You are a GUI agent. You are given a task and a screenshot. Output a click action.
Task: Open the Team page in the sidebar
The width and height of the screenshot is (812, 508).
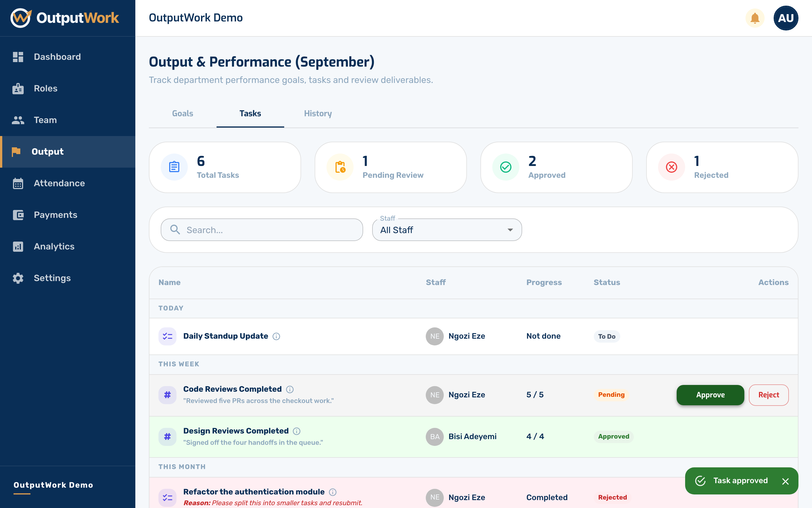coord(68,120)
